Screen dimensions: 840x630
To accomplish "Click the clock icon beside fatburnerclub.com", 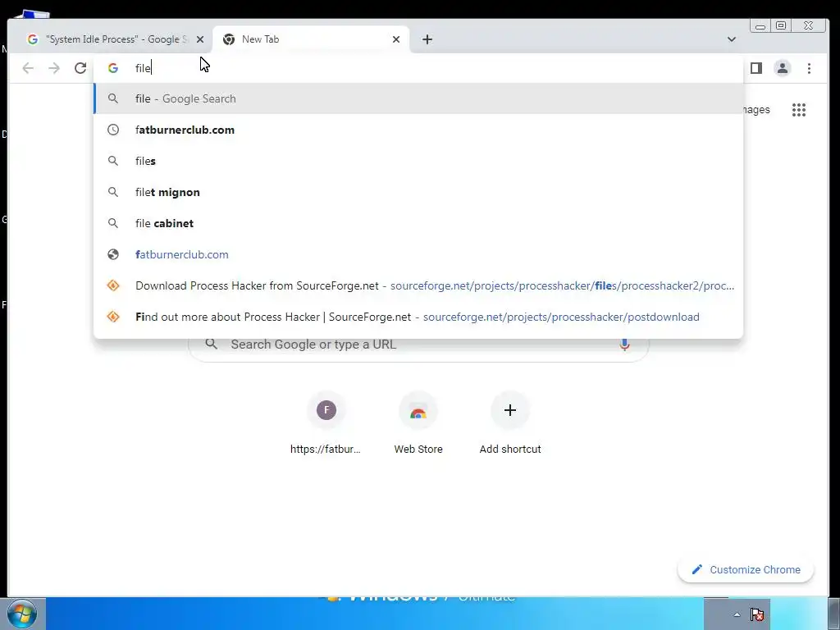I will [x=113, y=130].
